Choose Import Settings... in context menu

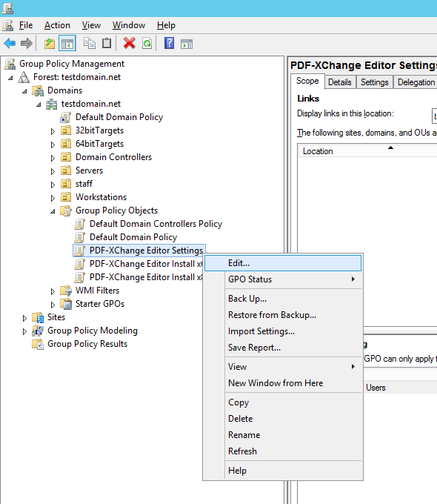click(x=283, y=331)
